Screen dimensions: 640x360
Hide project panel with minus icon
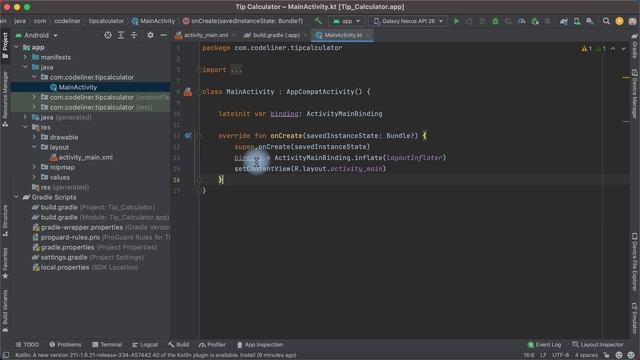point(163,36)
